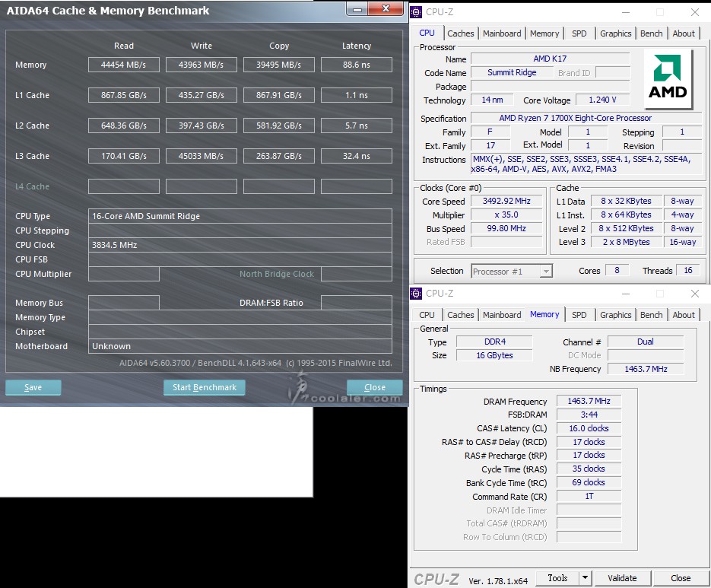
Task: Click Motherboard field showing Unknown
Action: (240, 346)
